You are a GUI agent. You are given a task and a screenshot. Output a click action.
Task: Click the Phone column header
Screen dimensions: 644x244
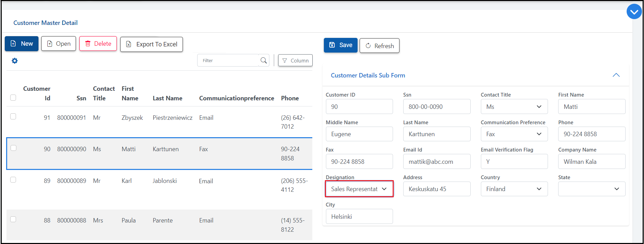point(289,98)
